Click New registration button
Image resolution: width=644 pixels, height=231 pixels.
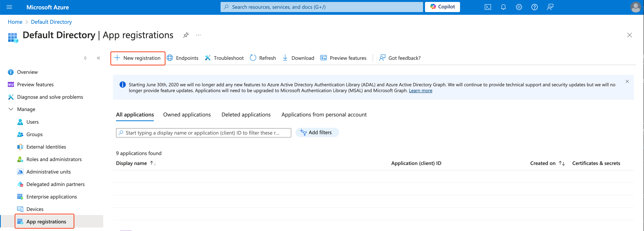138,58
